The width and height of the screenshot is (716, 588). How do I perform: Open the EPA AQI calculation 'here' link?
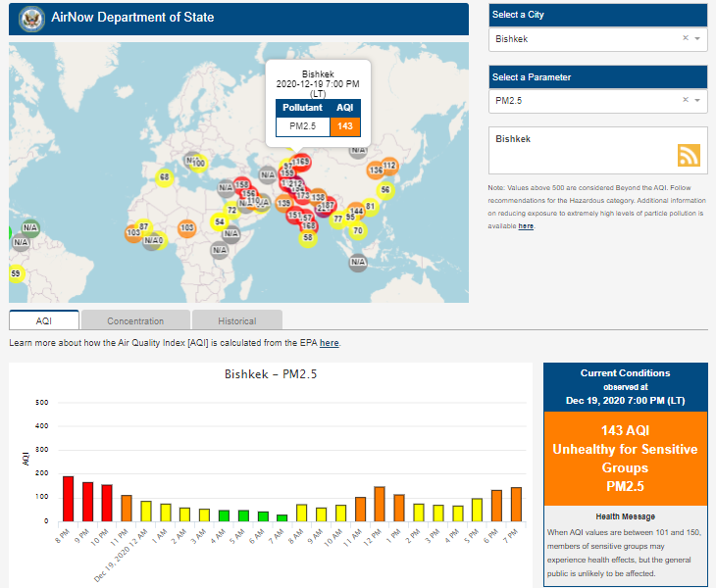(x=329, y=343)
